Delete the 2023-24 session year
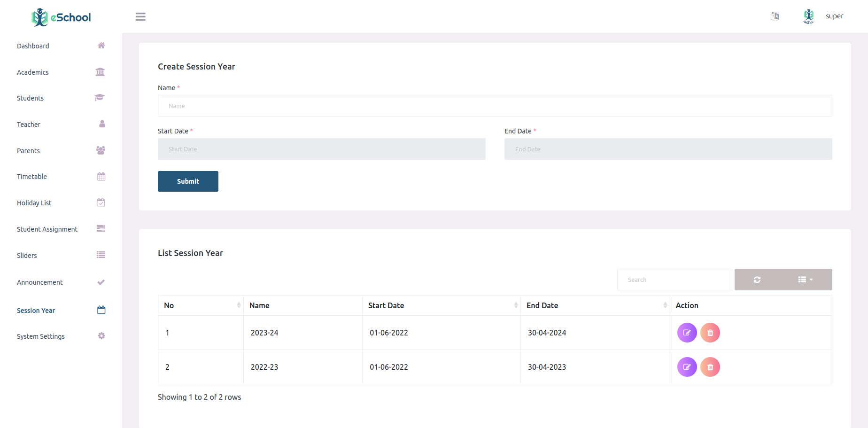This screenshot has height=428, width=868. (710, 333)
